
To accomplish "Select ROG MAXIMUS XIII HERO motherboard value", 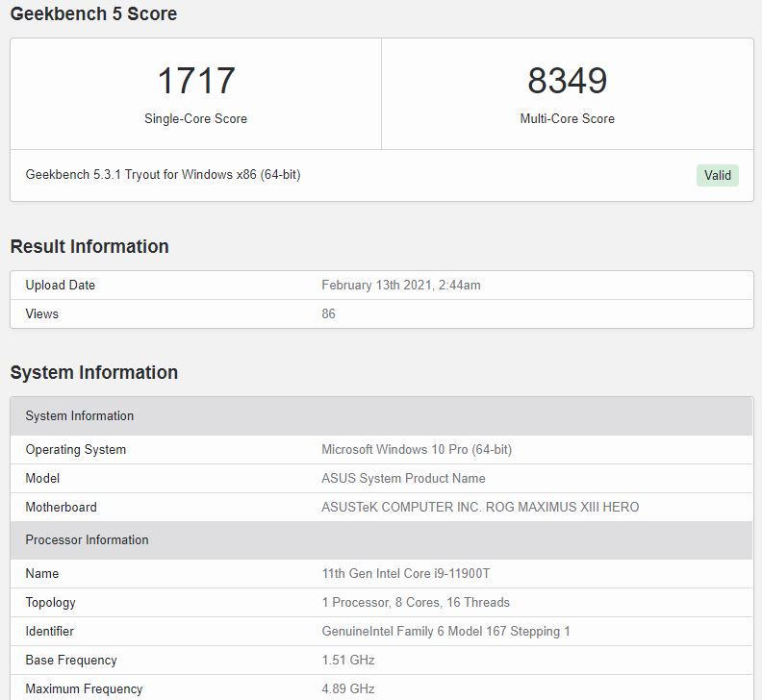I will 480,507.
